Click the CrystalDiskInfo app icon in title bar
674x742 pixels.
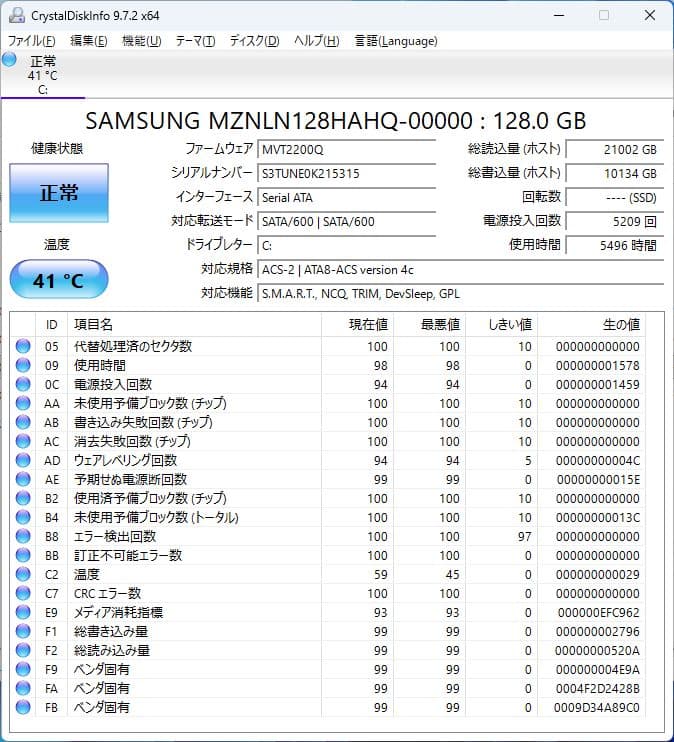17,16
